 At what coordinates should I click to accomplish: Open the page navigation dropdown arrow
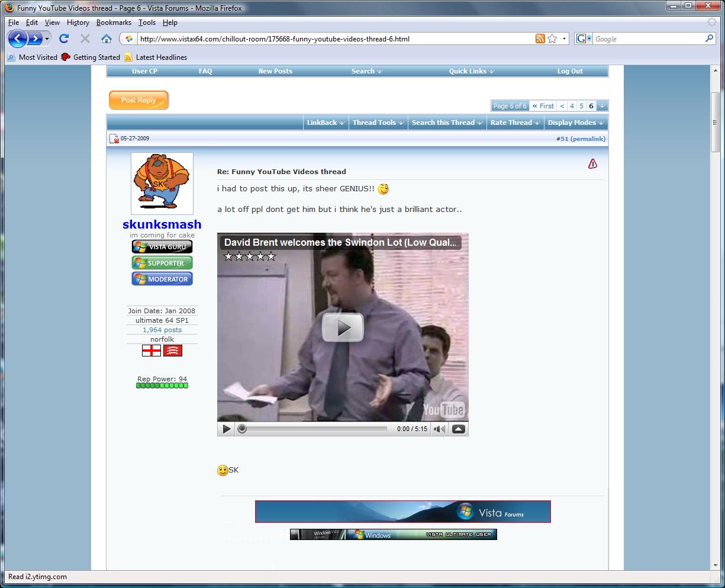point(602,106)
